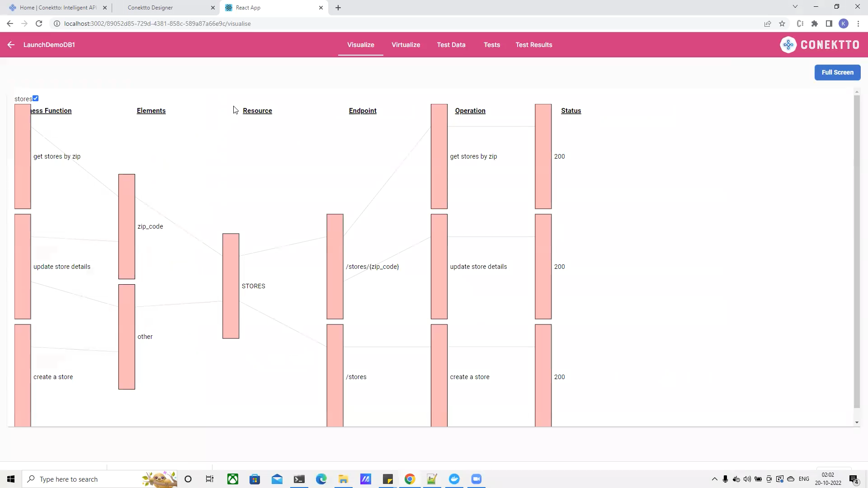Click the Conektto logo icon
This screenshot has width=868, height=488.
pos(788,45)
